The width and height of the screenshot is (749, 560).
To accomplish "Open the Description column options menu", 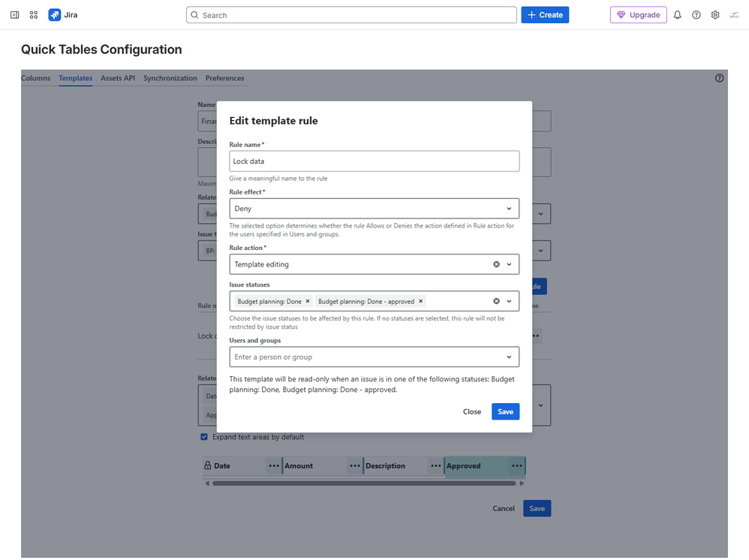I will [x=435, y=466].
